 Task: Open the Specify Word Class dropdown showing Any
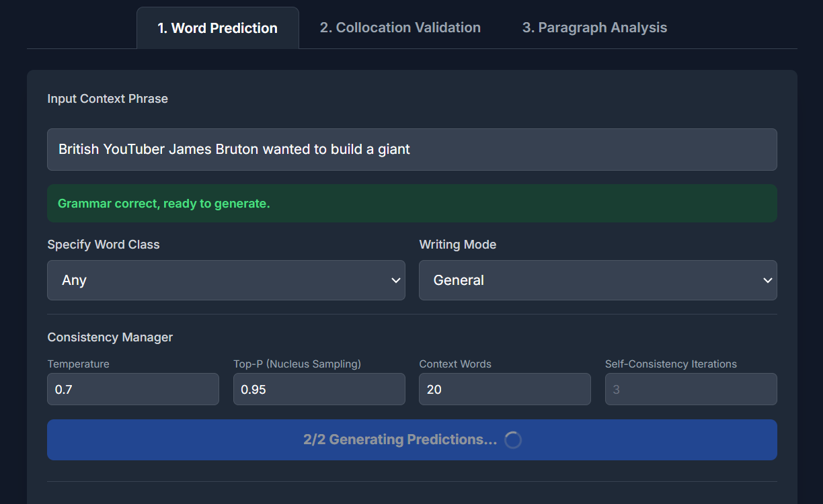[226, 280]
